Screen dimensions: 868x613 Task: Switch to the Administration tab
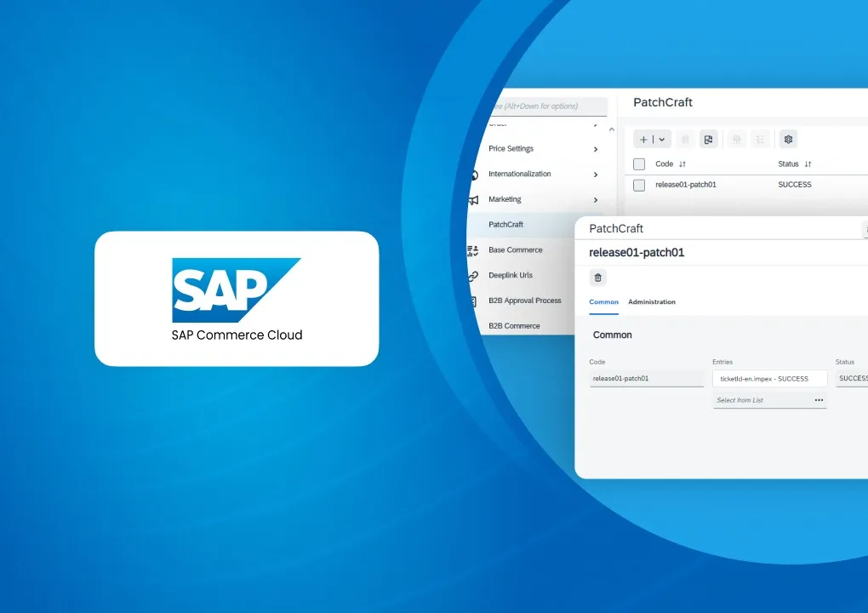pos(652,301)
